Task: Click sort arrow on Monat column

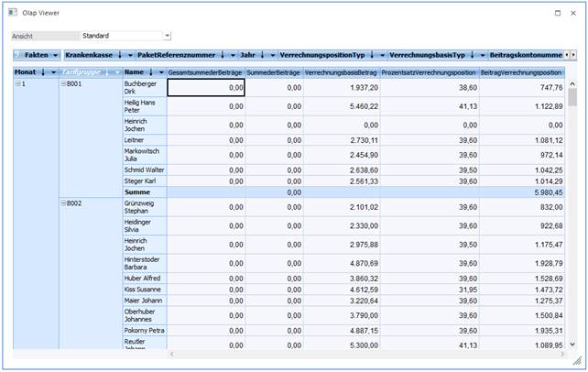Action: tap(43, 71)
